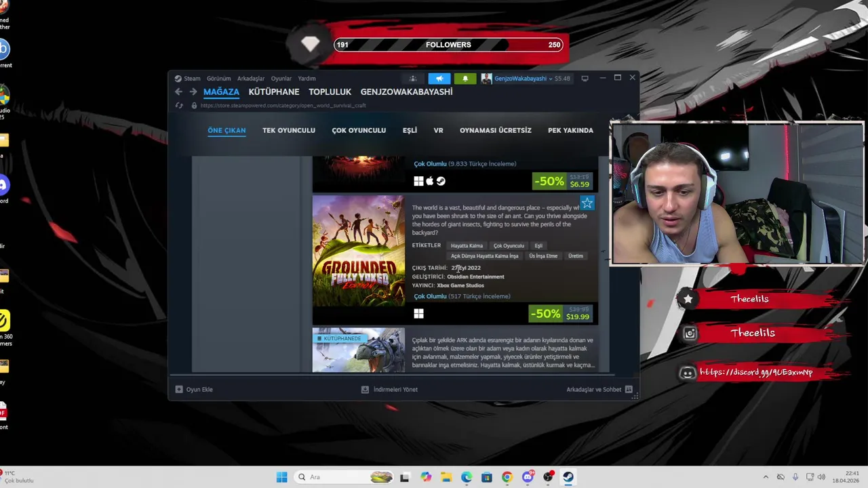Select the VR tab
This screenshot has width=868, height=488.
[x=438, y=130]
